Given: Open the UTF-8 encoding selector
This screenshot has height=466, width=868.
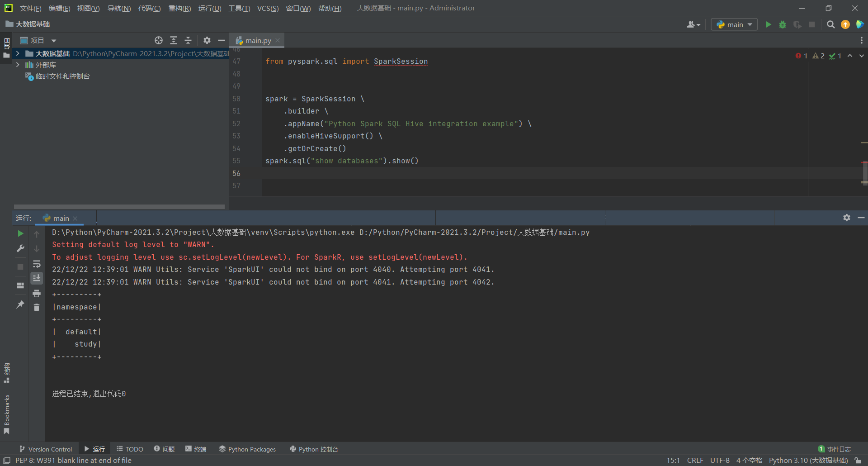Looking at the screenshot, I should pyautogui.click(x=720, y=461).
